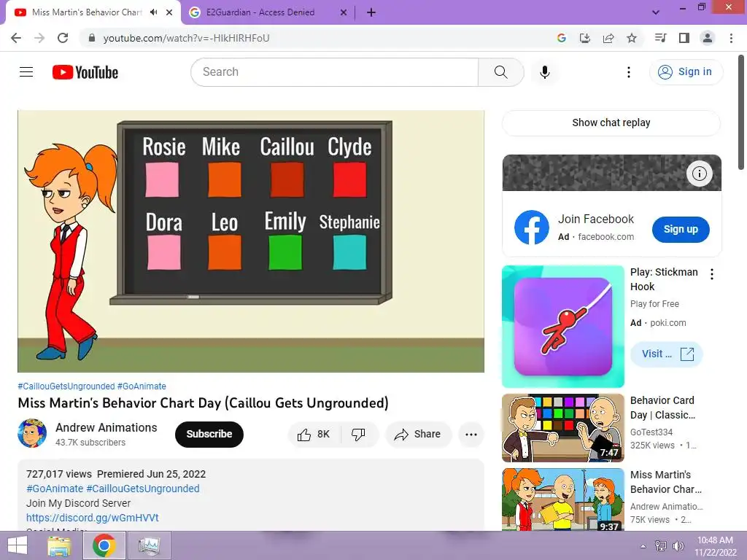This screenshot has height=560, width=747.
Task: Click the Share button under video
Action: (418, 434)
